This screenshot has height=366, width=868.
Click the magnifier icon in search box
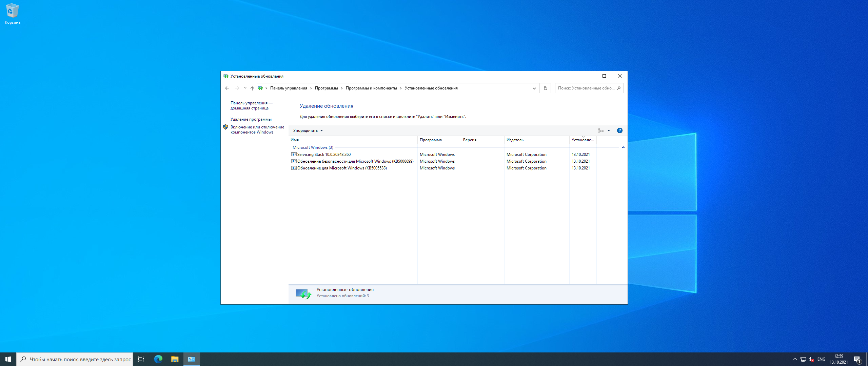pyautogui.click(x=618, y=88)
